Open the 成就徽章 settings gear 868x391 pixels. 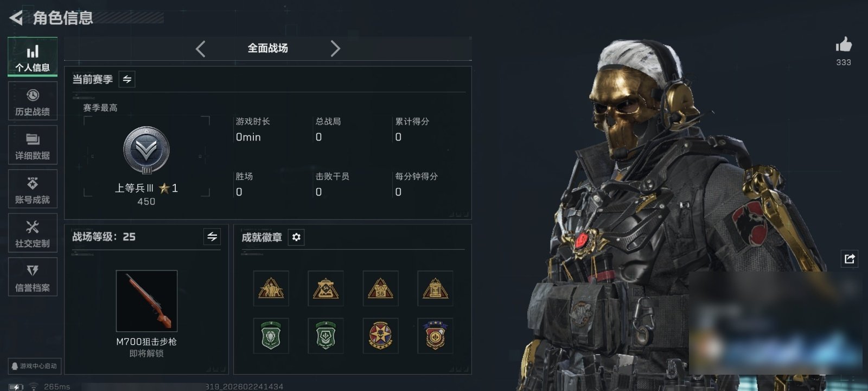pyautogui.click(x=296, y=237)
